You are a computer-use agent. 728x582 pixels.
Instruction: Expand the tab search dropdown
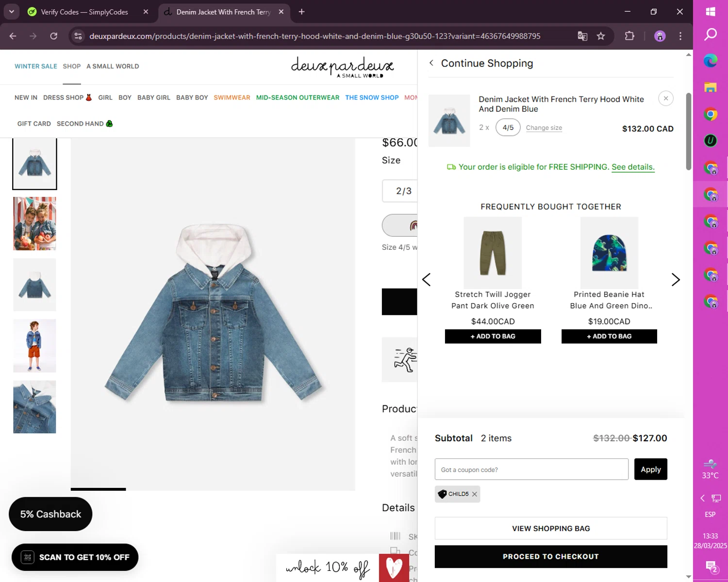(11, 12)
